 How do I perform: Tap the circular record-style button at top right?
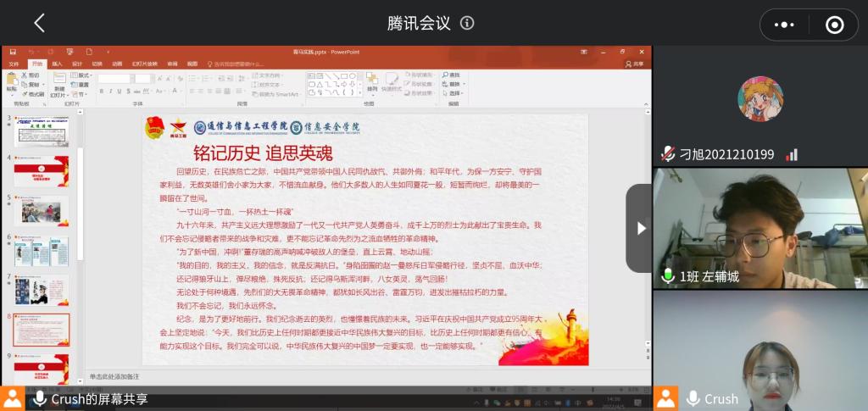coord(834,25)
